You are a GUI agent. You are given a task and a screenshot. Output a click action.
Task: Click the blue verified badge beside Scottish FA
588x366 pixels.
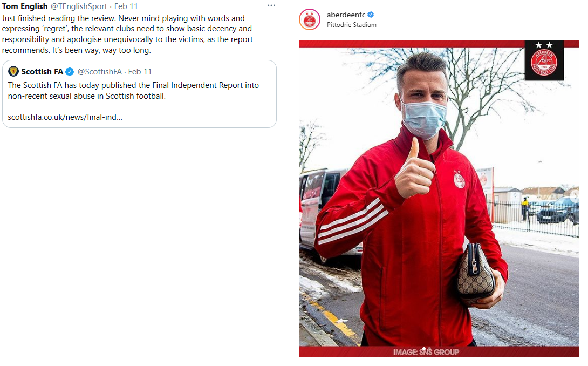tap(70, 72)
